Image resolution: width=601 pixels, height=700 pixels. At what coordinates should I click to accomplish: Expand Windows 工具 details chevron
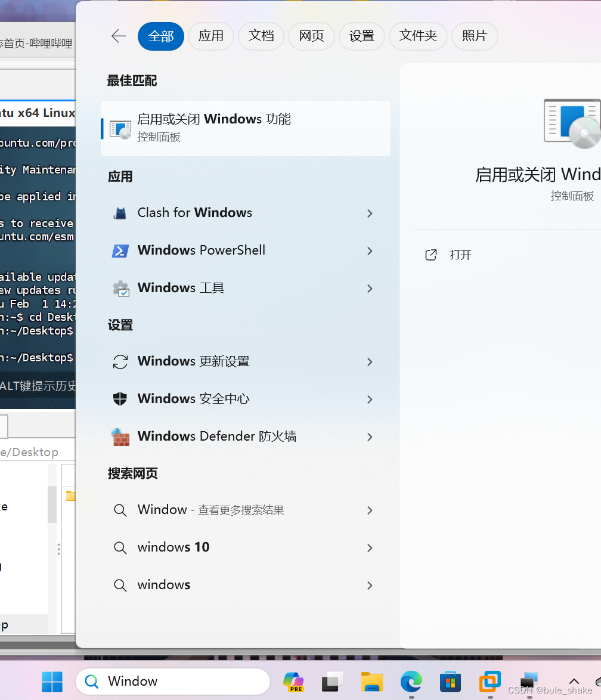point(370,289)
